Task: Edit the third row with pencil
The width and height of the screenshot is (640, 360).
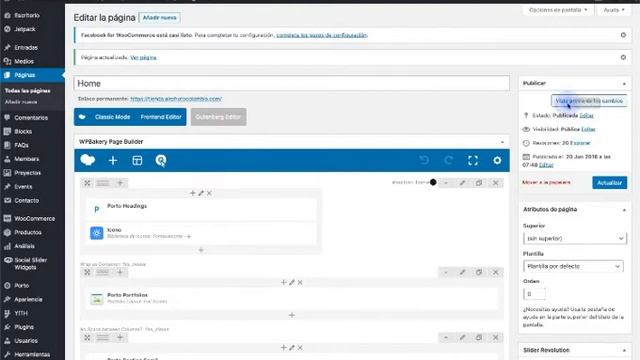Action: click(462, 338)
